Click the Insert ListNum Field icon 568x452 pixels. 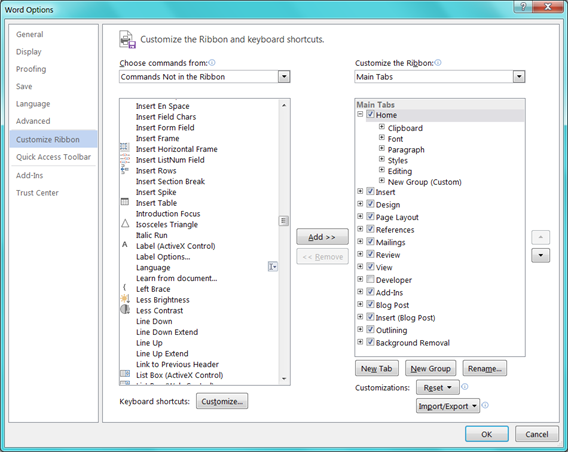coord(125,158)
